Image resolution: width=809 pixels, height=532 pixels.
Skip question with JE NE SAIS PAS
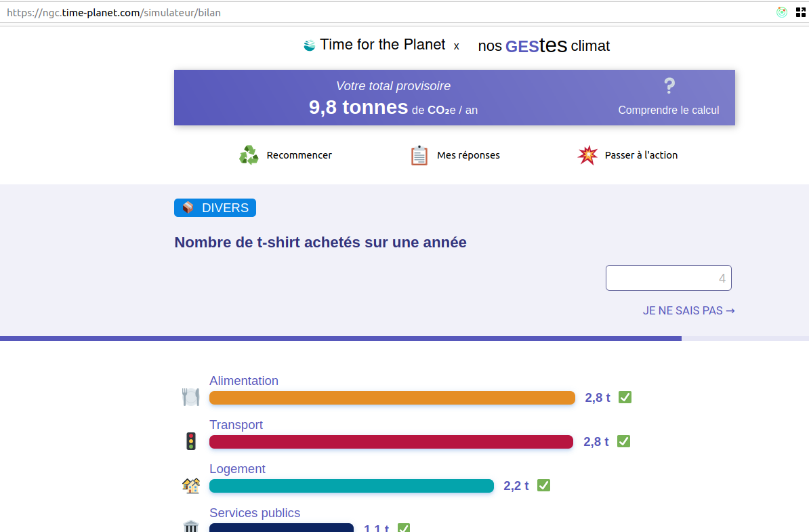click(x=689, y=310)
